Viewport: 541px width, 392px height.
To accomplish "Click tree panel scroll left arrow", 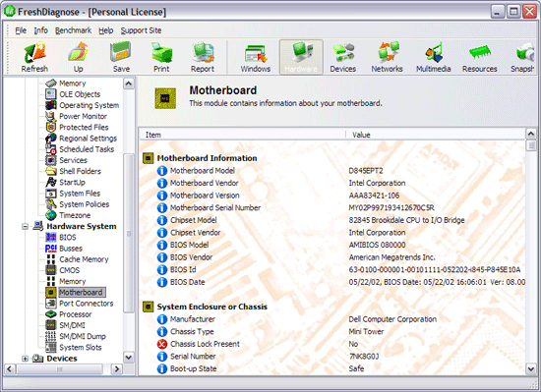I will pyautogui.click(x=9, y=369).
